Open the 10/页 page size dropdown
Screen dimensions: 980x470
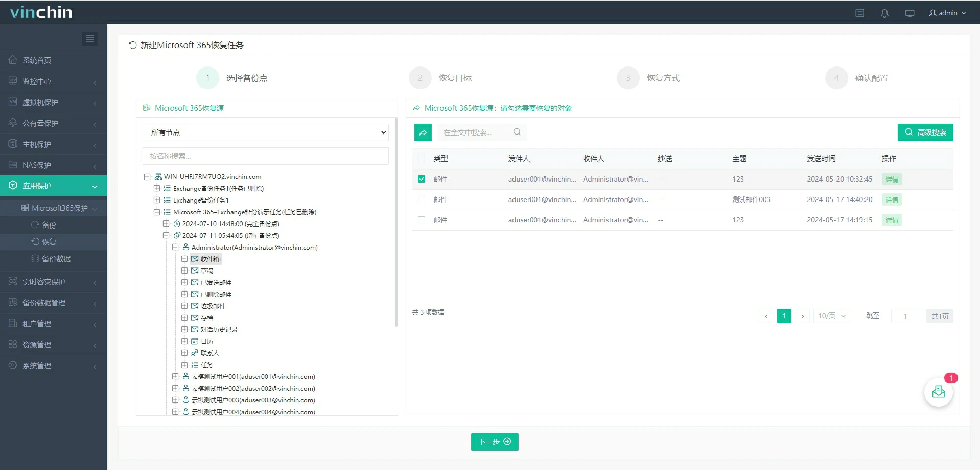832,316
